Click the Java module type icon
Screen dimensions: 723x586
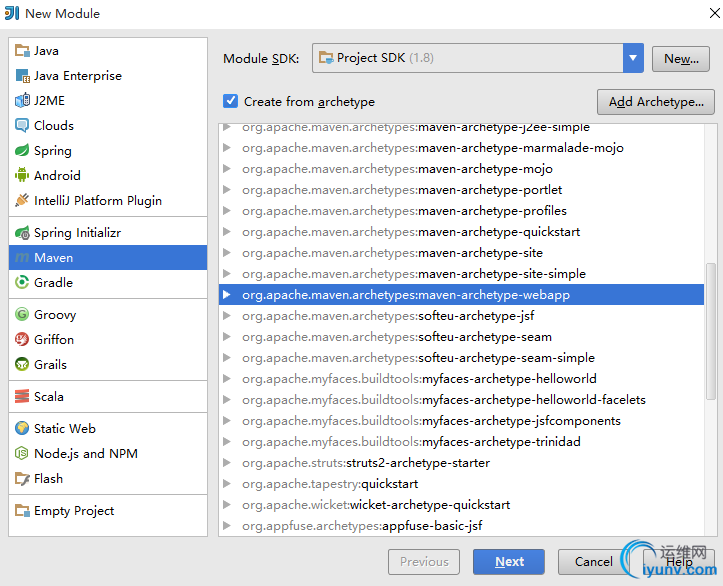22,50
